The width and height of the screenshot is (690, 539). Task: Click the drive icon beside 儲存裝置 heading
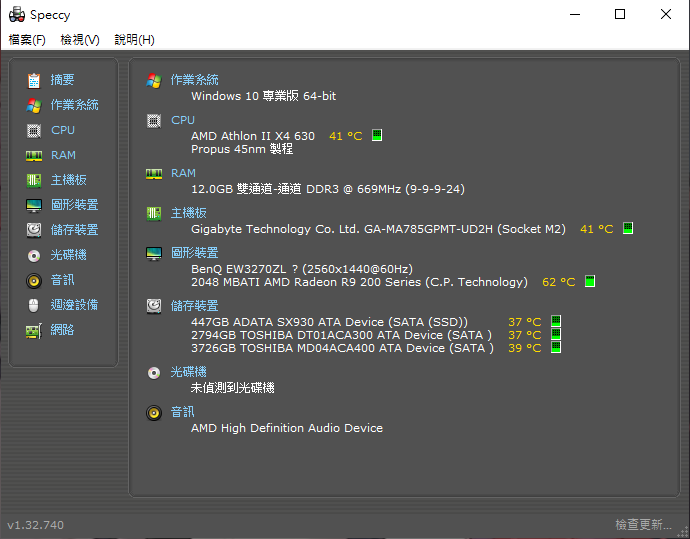[154, 306]
